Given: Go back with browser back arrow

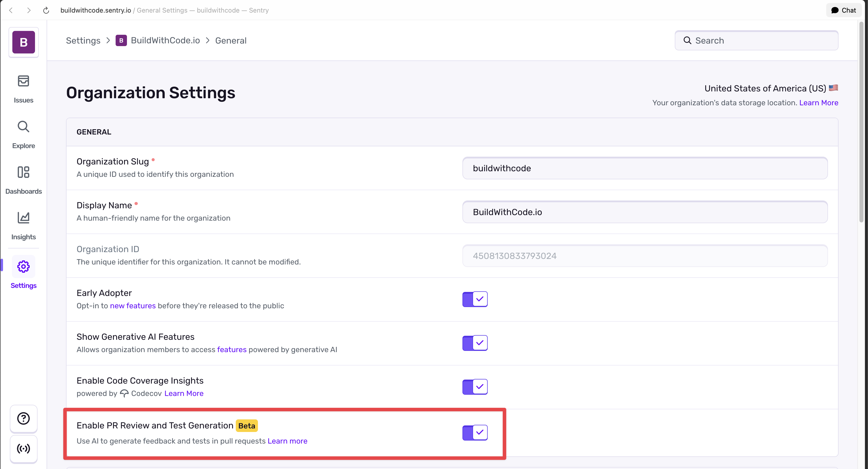Looking at the screenshot, I should click(11, 10).
